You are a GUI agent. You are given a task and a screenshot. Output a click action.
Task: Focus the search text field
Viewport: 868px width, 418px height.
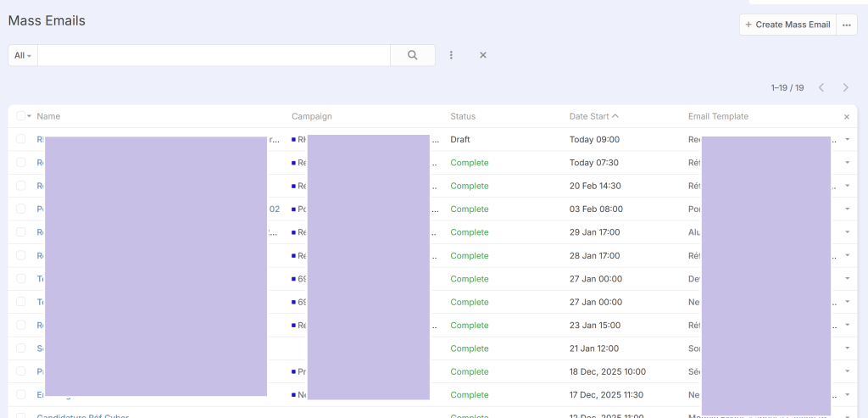214,55
